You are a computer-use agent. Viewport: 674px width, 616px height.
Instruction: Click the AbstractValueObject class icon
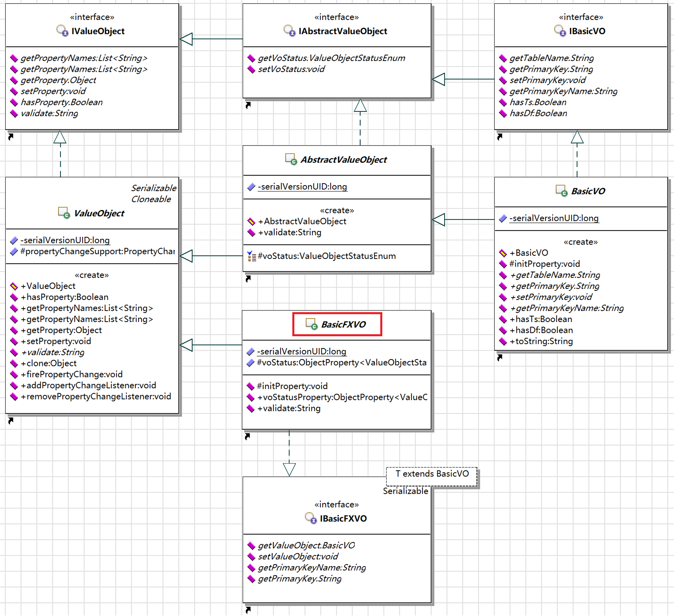[291, 159]
